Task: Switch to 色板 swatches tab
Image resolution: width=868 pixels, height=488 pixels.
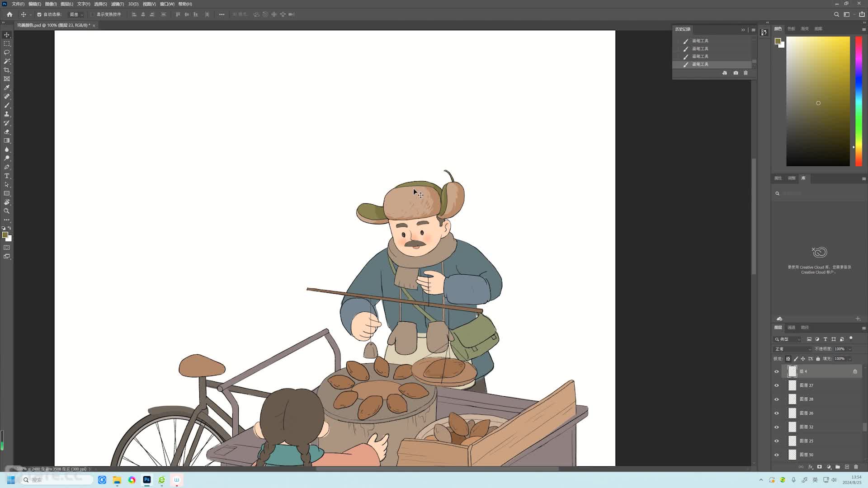Action: pyautogui.click(x=791, y=29)
